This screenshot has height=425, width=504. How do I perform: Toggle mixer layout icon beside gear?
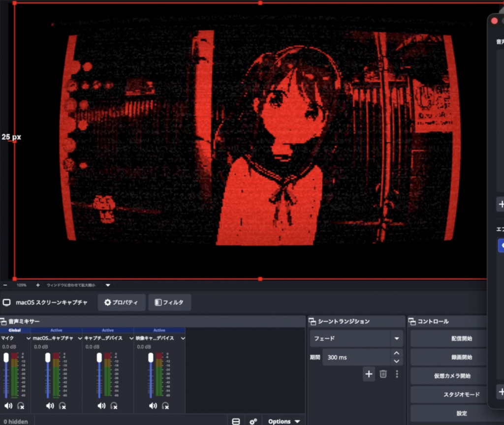(236, 421)
